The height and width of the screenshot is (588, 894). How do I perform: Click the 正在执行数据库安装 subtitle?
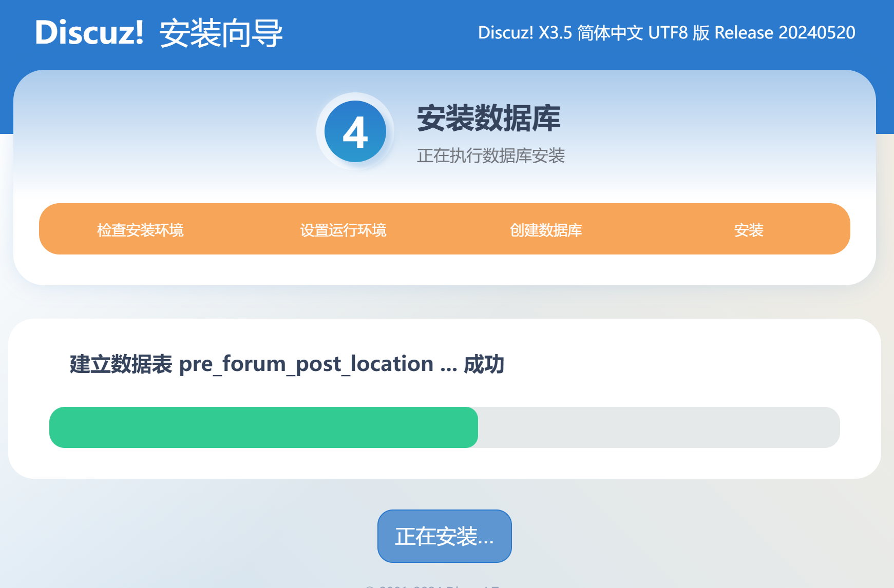490,155
